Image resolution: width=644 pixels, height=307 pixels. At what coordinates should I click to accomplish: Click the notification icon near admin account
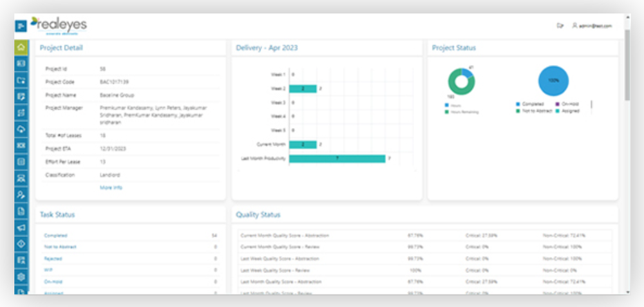point(560,26)
